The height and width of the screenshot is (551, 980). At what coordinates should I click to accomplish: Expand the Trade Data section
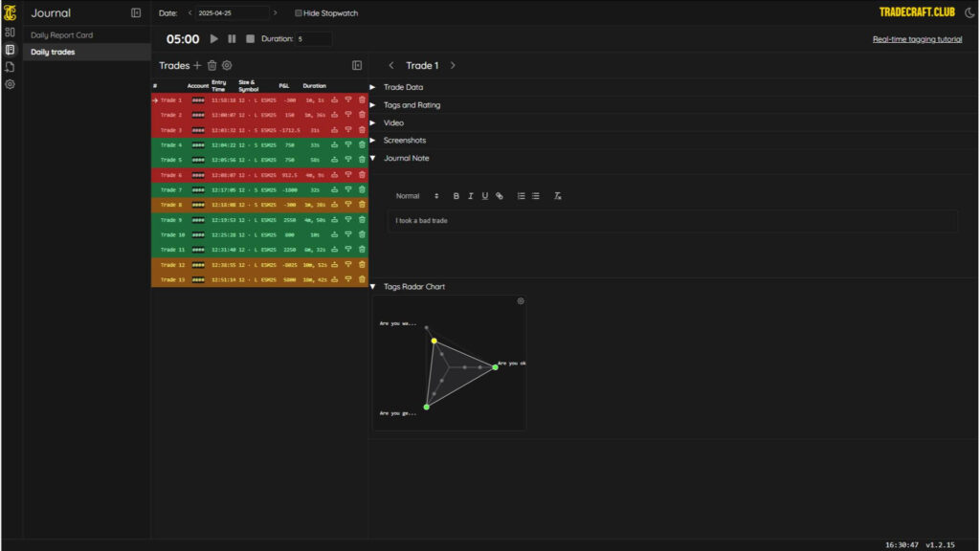(x=372, y=87)
